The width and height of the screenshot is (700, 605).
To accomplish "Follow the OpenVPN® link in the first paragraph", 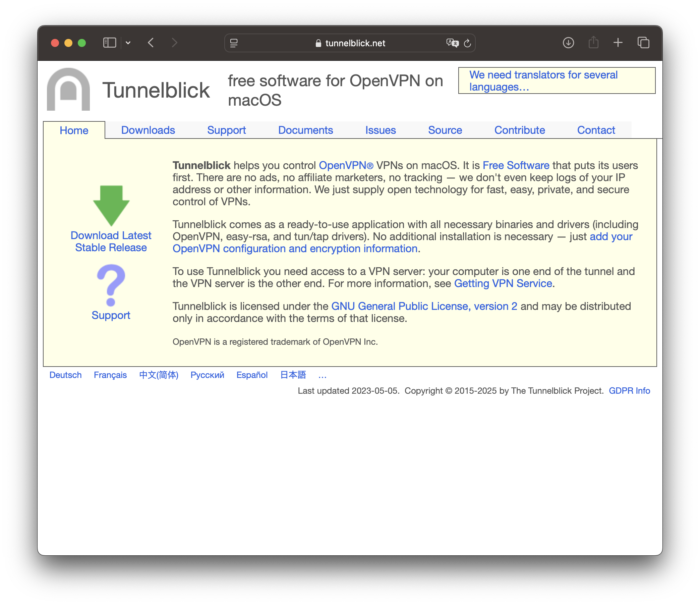I will pos(346,165).
